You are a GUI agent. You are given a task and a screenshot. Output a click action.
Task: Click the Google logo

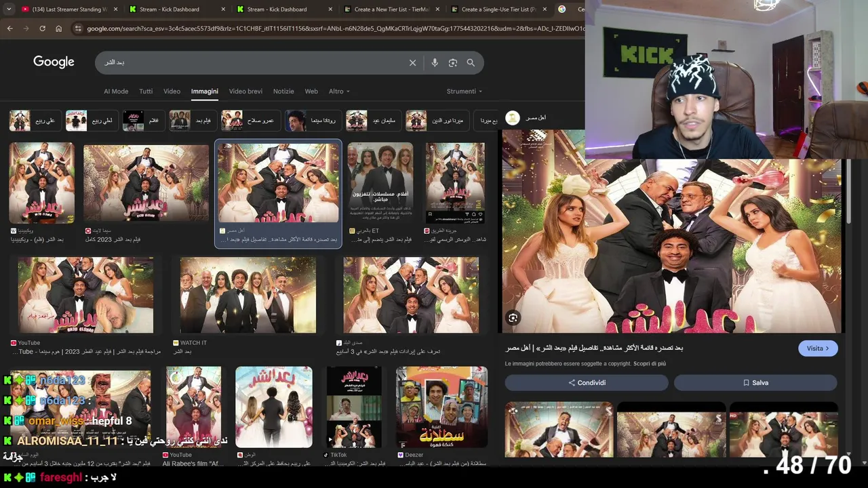(54, 62)
